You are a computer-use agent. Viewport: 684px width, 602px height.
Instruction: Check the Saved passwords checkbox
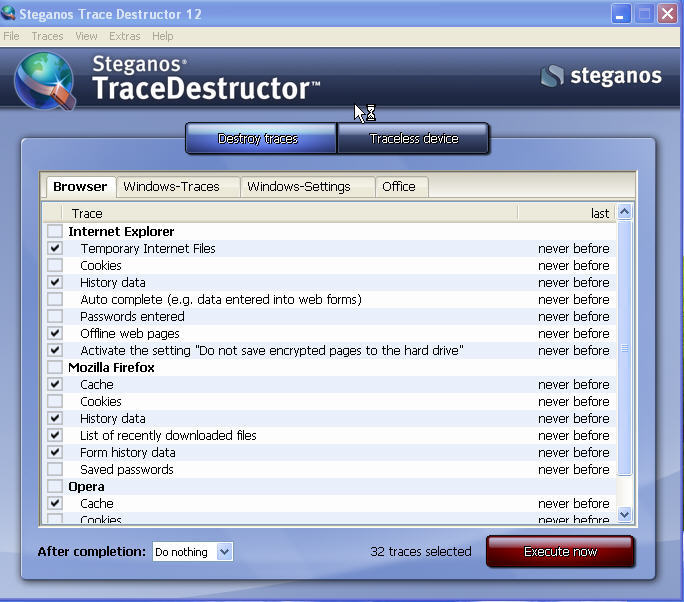point(55,469)
